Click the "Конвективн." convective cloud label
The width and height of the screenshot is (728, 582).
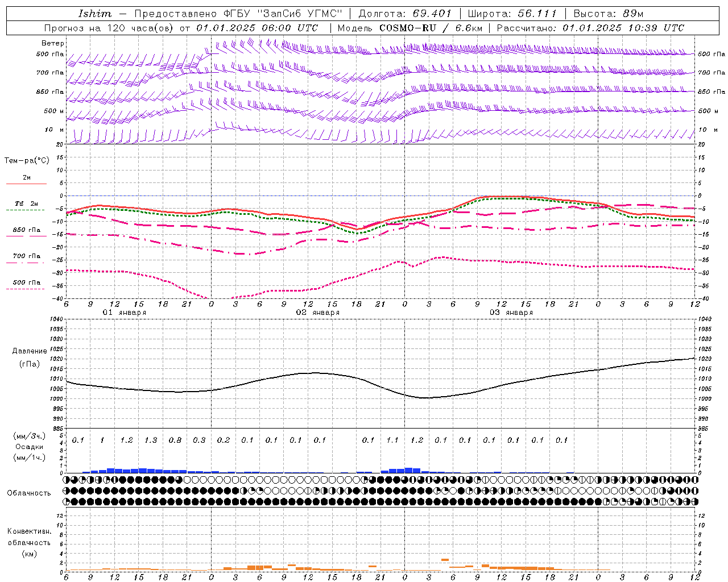pos(29,531)
